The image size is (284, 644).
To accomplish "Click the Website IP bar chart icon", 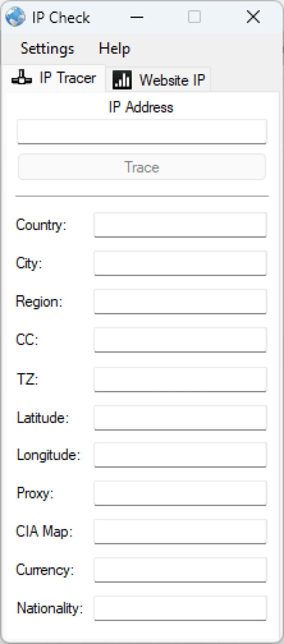I will click(x=122, y=80).
